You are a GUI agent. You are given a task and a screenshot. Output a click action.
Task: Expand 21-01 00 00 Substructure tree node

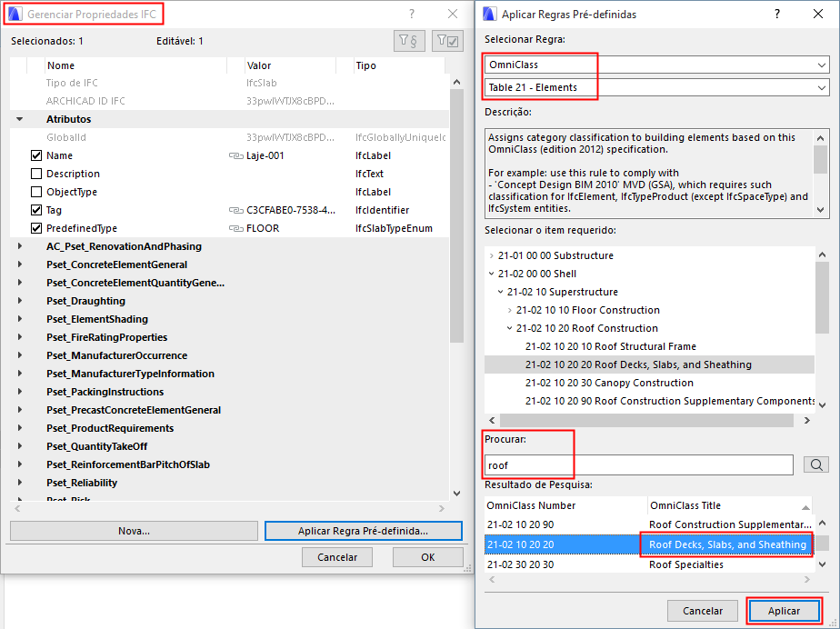tap(491, 256)
